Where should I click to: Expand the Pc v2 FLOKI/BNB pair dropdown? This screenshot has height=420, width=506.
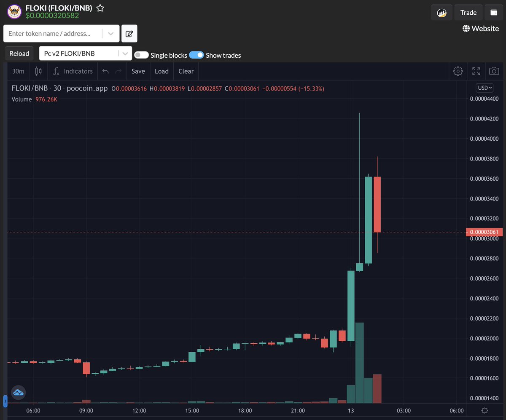coord(125,54)
